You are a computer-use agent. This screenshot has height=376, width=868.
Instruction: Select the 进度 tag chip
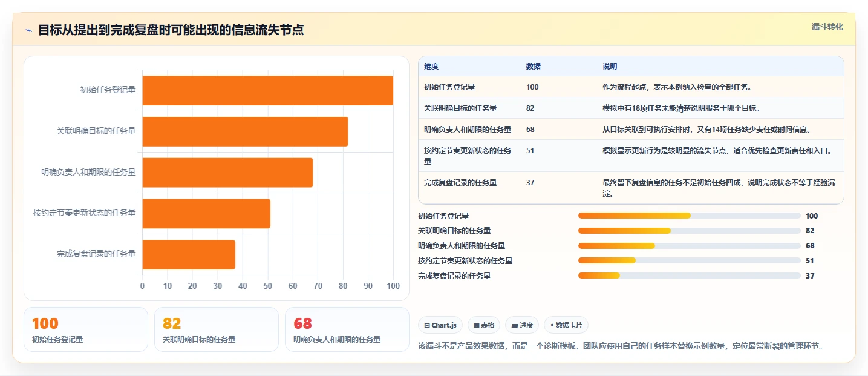[x=522, y=325]
